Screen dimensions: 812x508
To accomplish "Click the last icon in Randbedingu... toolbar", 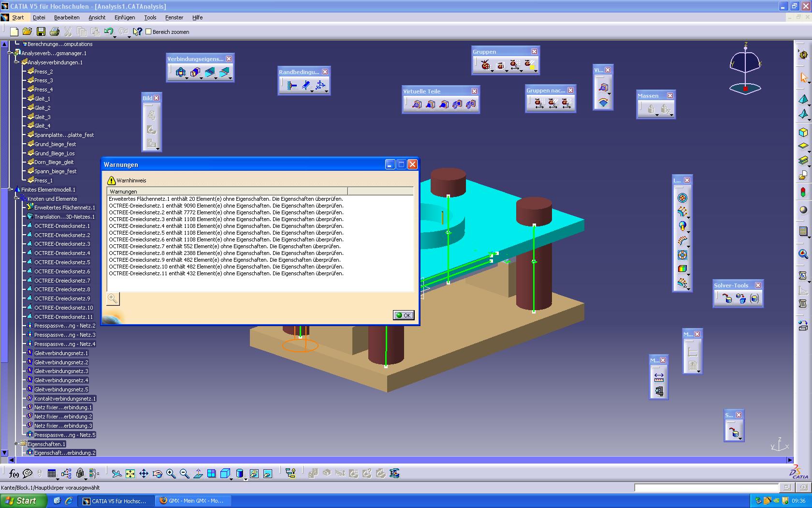I will point(320,86).
